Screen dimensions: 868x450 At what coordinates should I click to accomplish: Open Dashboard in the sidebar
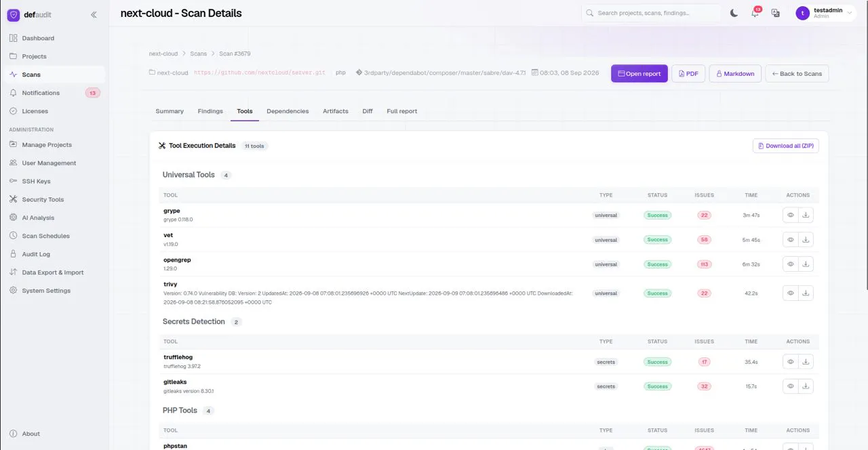pos(54,38)
